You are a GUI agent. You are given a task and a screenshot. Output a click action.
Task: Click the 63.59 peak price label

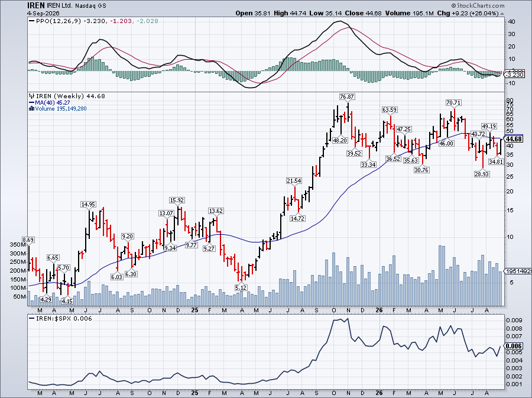[x=390, y=109]
